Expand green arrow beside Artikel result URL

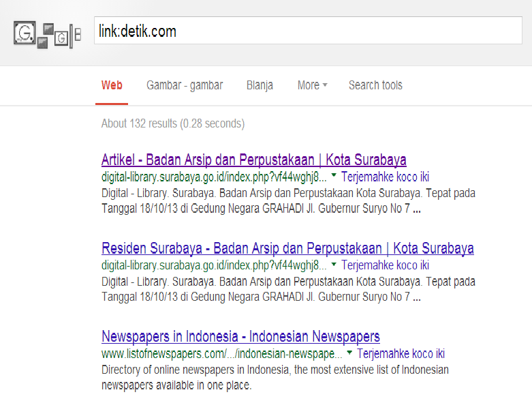334,175
